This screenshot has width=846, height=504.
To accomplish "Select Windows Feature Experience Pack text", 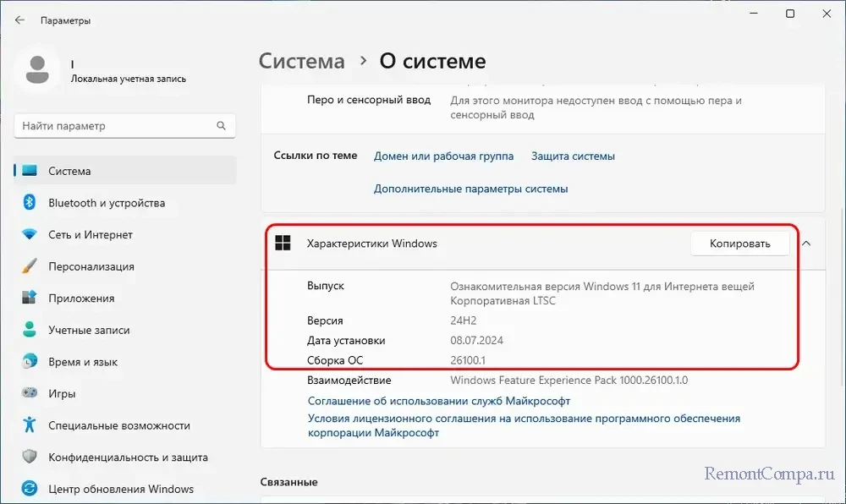I will point(569,380).
